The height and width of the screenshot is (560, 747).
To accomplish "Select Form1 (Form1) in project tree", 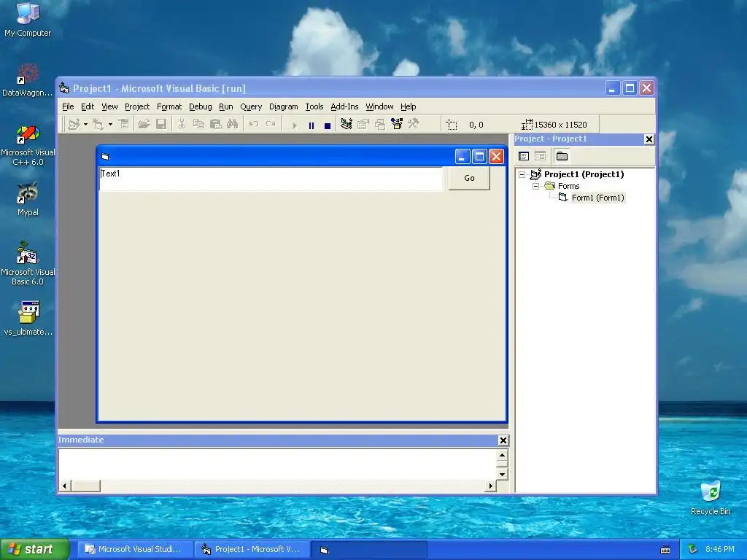I will [597, 198].
